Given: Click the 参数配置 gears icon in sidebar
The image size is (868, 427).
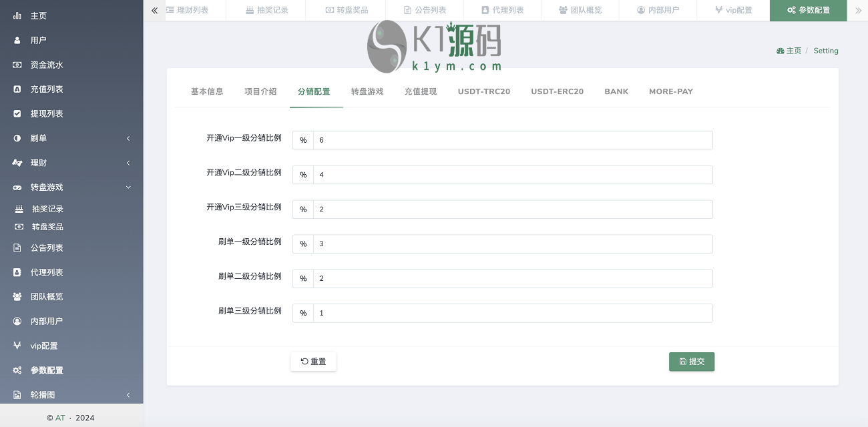Looking at the screenshot, I should point(17,370).
